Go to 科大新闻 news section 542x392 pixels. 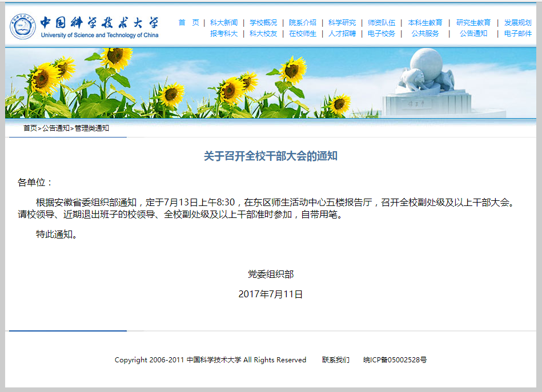click(x=224, y=23)
